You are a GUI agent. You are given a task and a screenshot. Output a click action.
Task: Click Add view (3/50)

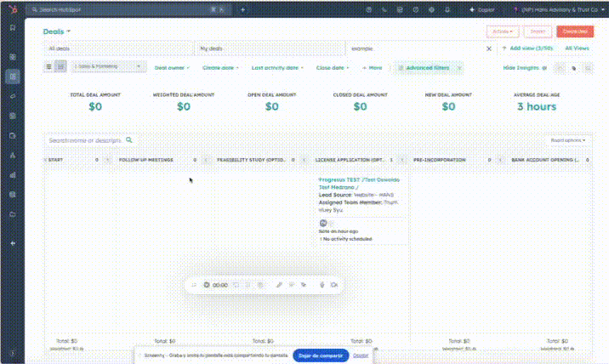tap(527, 48)
